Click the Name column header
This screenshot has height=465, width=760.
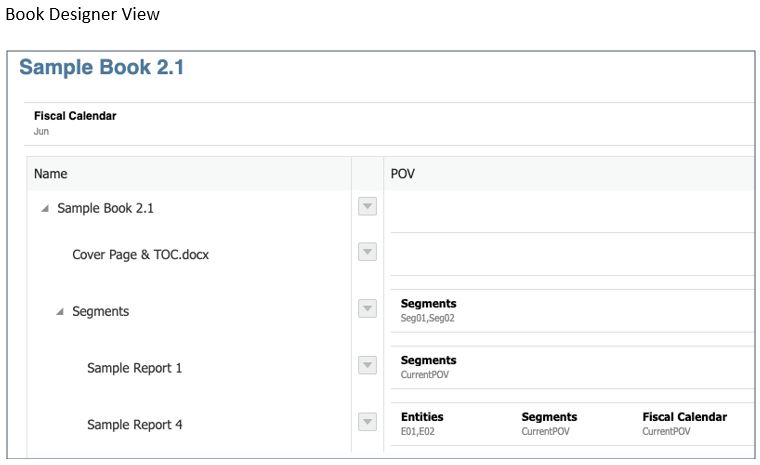click(51, 173)
